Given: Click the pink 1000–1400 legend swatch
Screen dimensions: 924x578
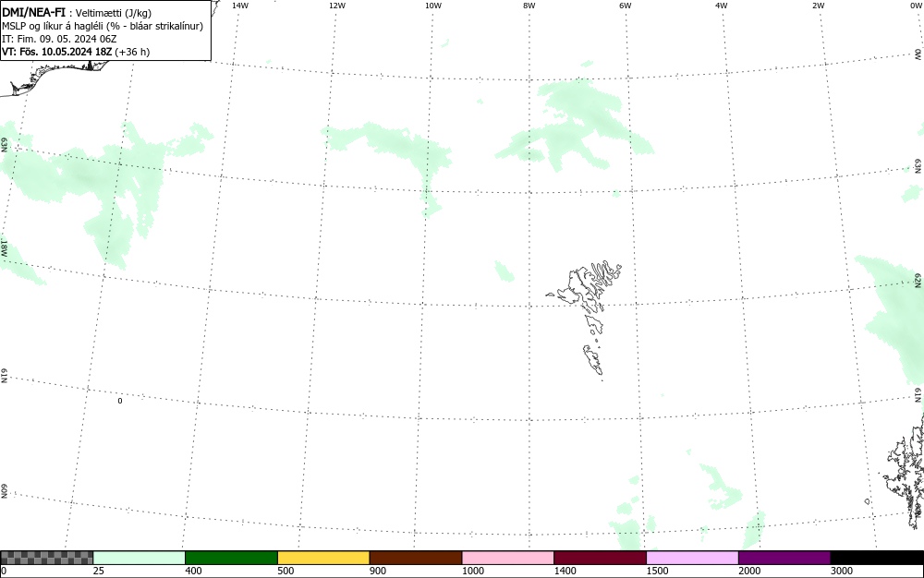Looking at the screenshot, I should (508, 558).
